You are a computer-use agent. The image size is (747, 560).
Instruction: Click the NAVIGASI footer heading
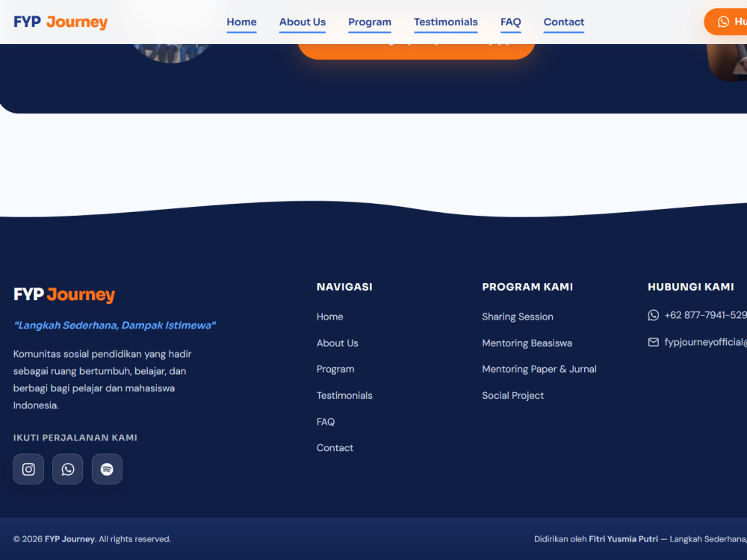(x=344, y=287)
